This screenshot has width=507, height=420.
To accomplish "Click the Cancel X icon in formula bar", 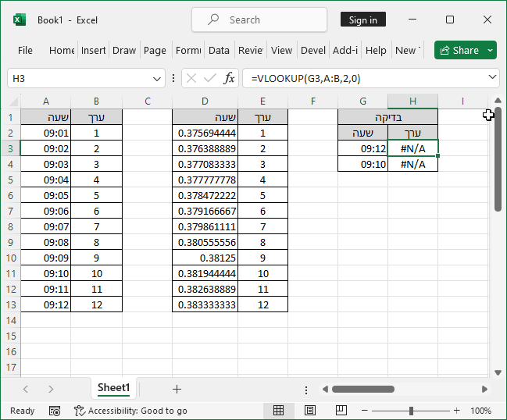I will point(192,78).
